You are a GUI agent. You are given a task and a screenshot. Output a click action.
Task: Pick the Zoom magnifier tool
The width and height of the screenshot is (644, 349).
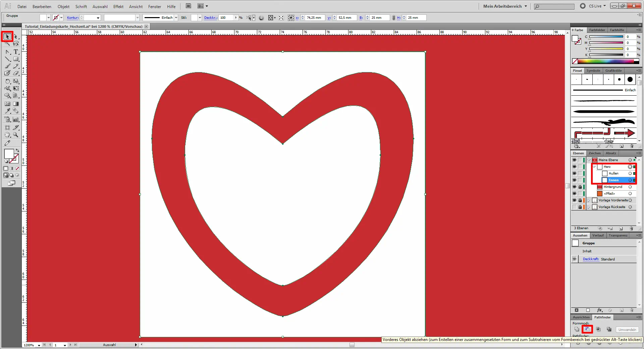point(16,135)
